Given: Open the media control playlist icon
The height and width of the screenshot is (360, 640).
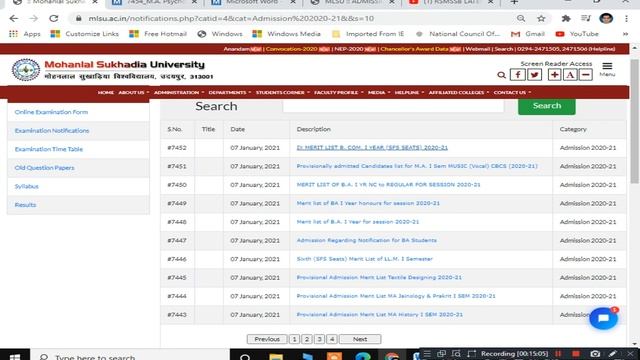Looking at the screenshot, I should pyautogui.click(x=586, y=18).
